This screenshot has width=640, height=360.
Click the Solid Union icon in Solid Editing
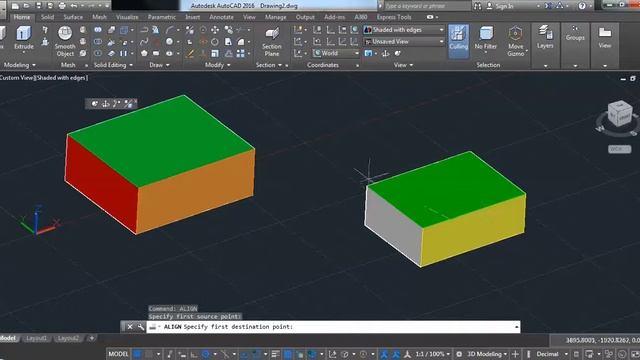click(x=98, y=30)
